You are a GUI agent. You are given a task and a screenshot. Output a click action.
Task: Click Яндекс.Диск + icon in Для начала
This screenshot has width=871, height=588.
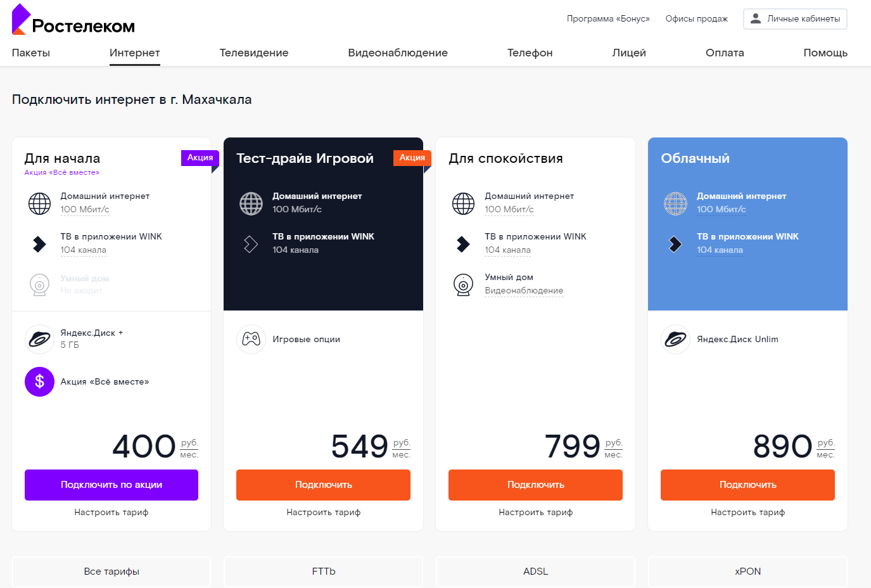point(39,339)
